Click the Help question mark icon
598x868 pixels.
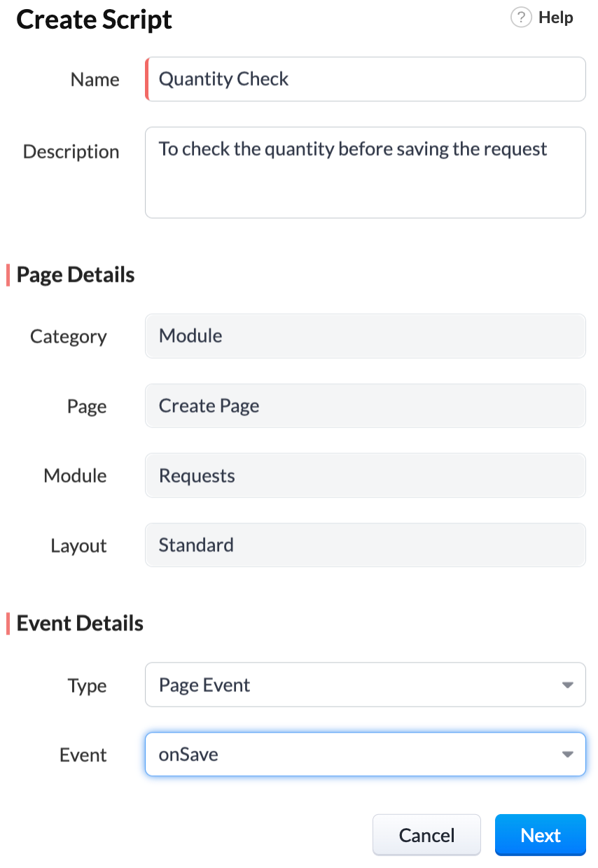[521, 17]
